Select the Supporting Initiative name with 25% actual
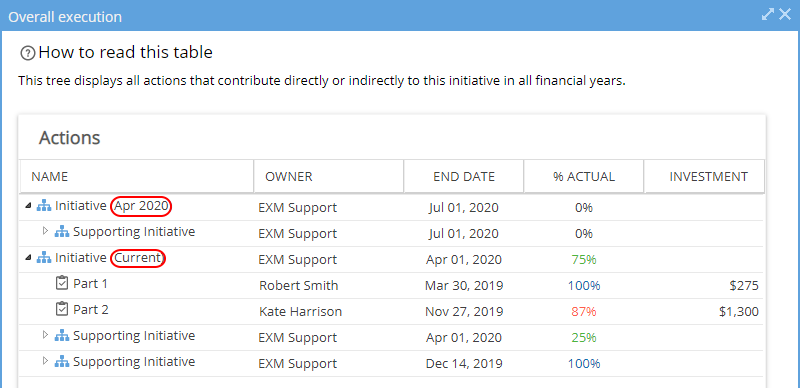Screen dimensions: 800x388 point(134,336)
